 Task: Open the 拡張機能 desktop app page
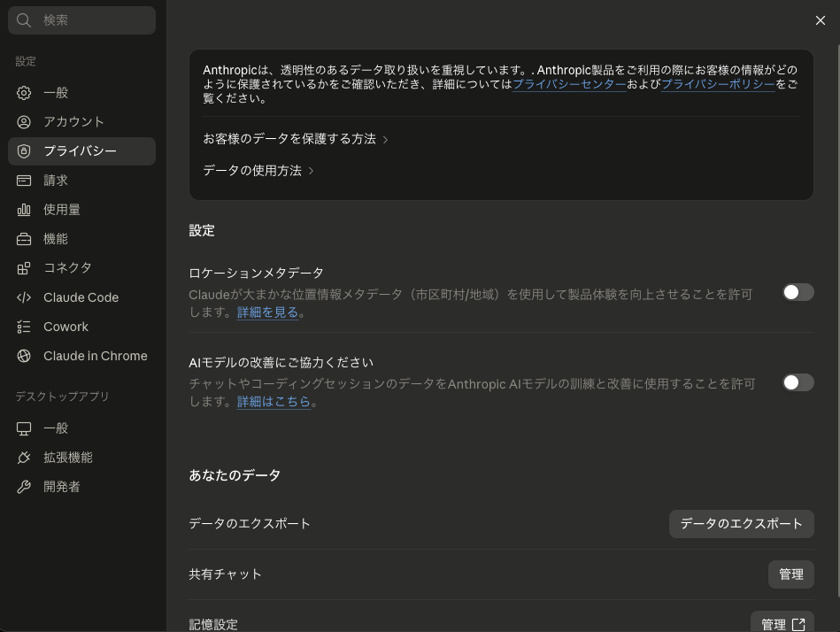pyautogui.click(x=81, y=458)
